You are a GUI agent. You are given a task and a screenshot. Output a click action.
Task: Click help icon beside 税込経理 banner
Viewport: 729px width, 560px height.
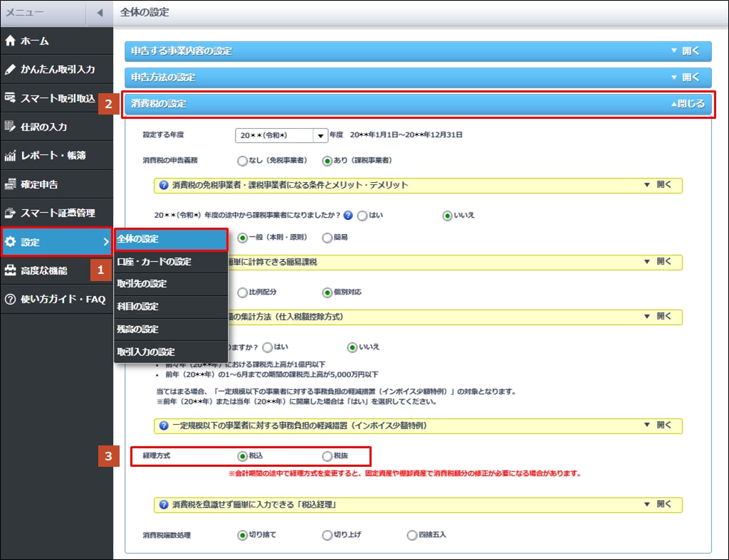(164, 504)
